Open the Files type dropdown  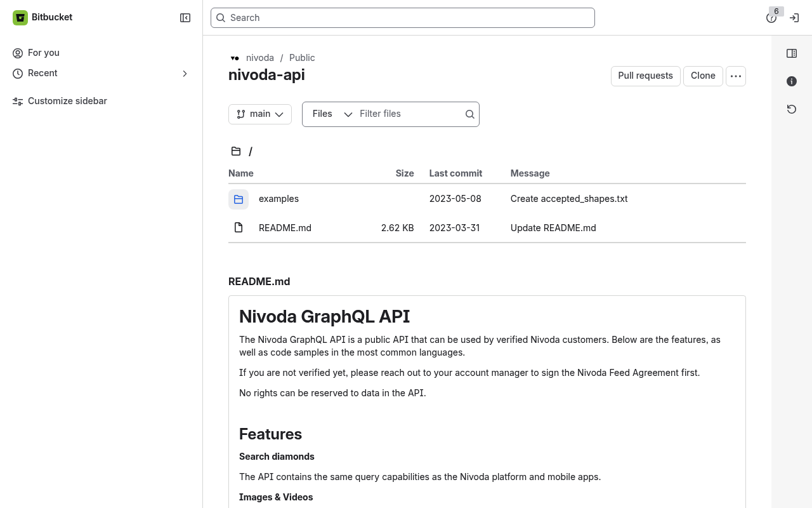click(332, 114)
